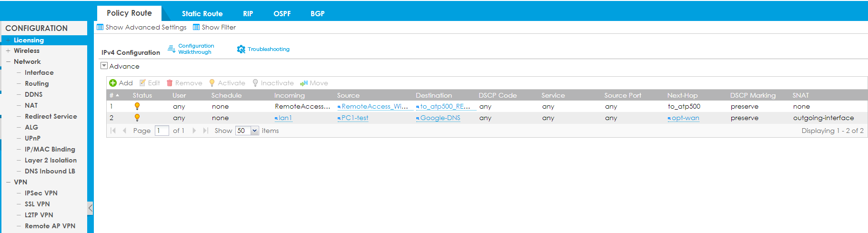Click the Show Filter icon
Image resolution: width=868 pixels, height=233 pixels.
pos(196,27)
